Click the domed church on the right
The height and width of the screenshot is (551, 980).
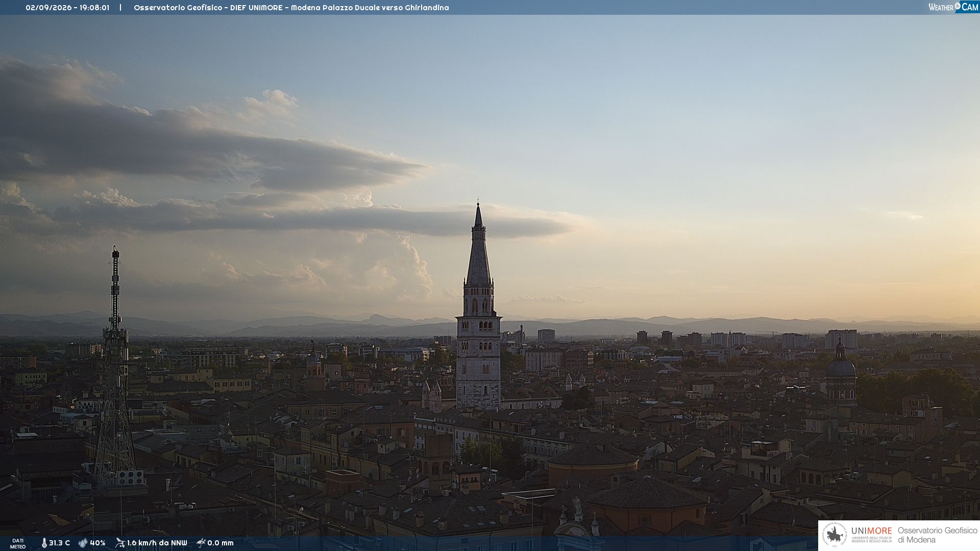pyautogui.click(x=840, y=372)
